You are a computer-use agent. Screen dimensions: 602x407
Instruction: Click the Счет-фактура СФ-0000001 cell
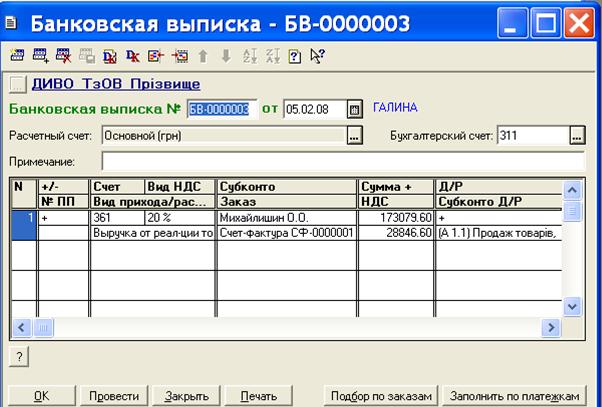point(287,233)
